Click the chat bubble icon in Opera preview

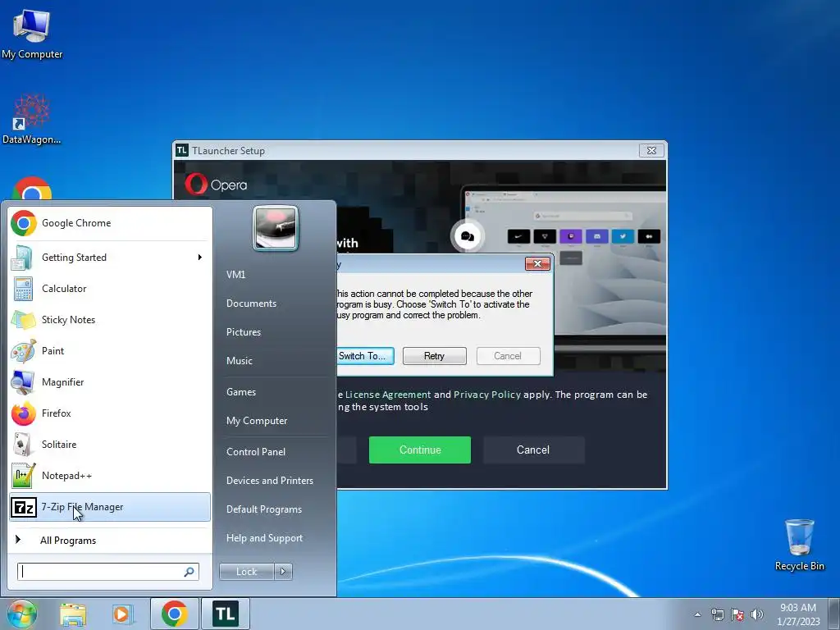click(x=467, y=236)
